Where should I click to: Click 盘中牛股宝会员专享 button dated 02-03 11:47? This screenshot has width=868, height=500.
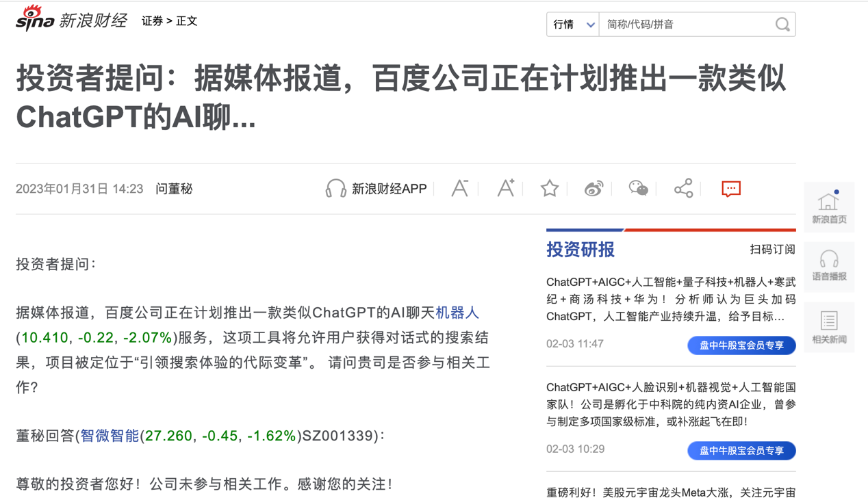tap(741, 345)
